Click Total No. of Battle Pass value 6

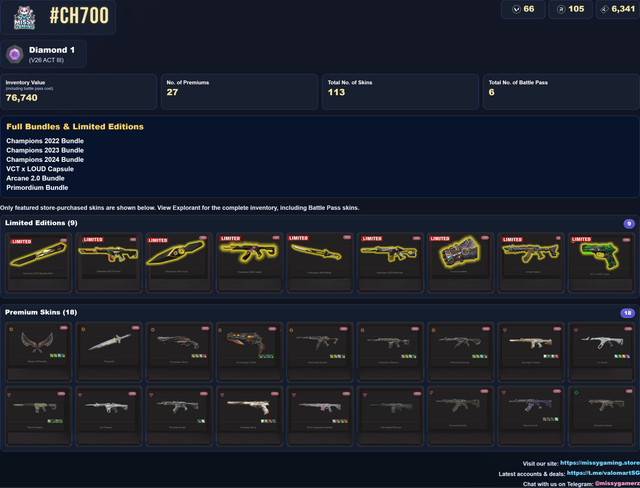click(491, 92)
